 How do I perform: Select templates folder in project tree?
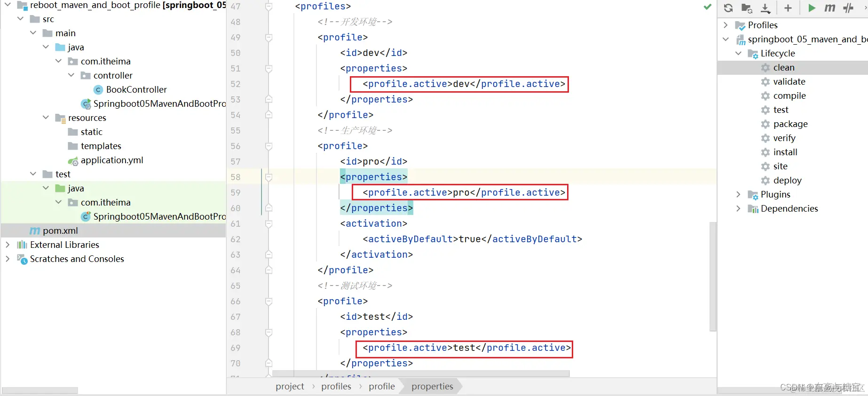(x=101, y=146)
